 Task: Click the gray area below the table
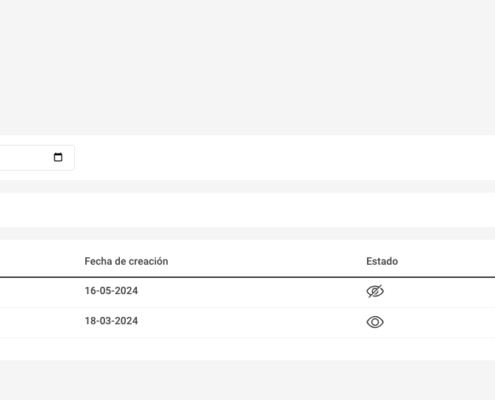click(x=247, y=380)
